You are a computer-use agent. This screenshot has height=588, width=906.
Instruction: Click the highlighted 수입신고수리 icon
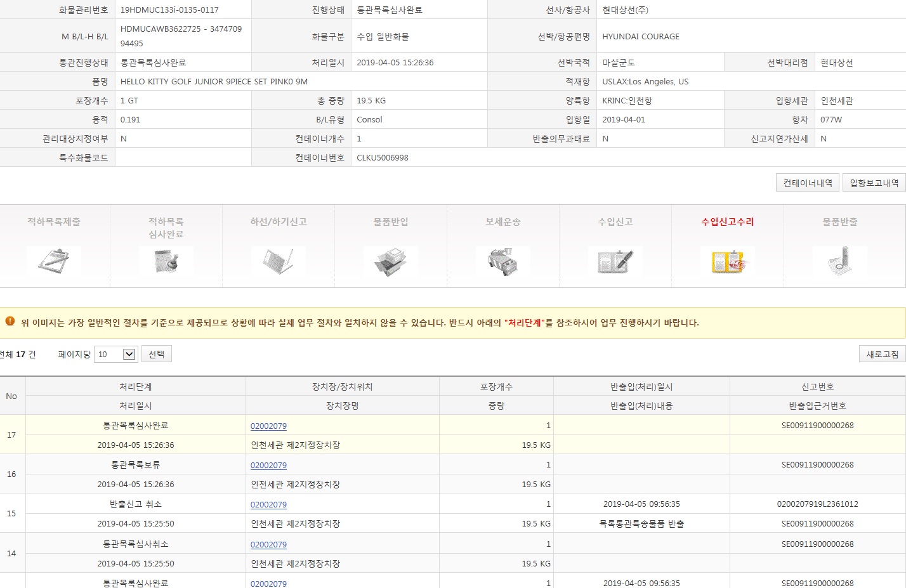[x=728, y=261]
